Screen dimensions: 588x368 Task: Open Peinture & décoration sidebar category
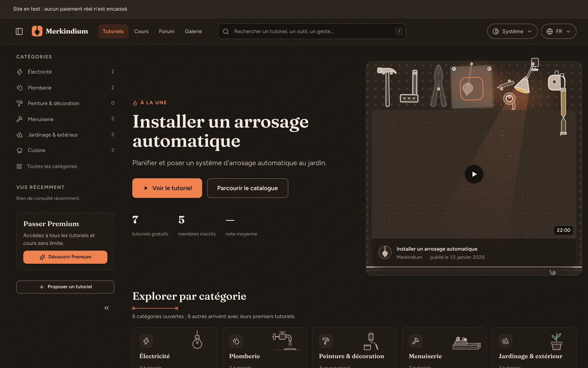(65, 103)
